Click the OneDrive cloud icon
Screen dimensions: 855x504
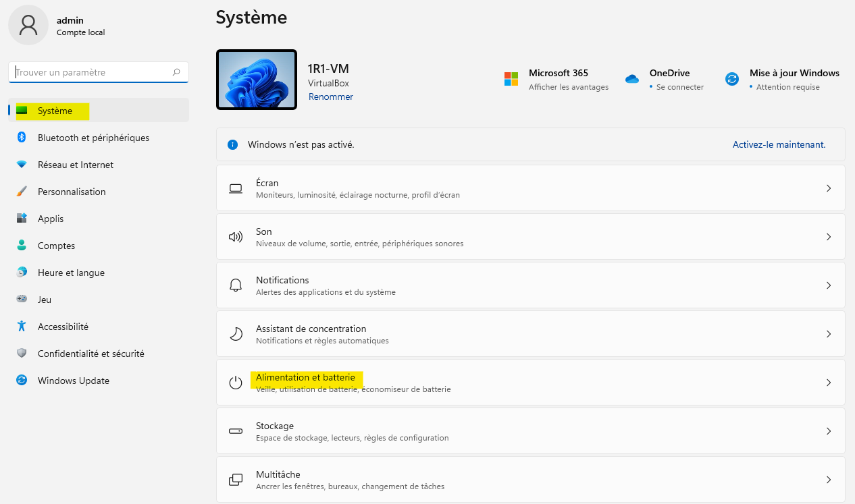pyautogui.click(x=632, y=79)
